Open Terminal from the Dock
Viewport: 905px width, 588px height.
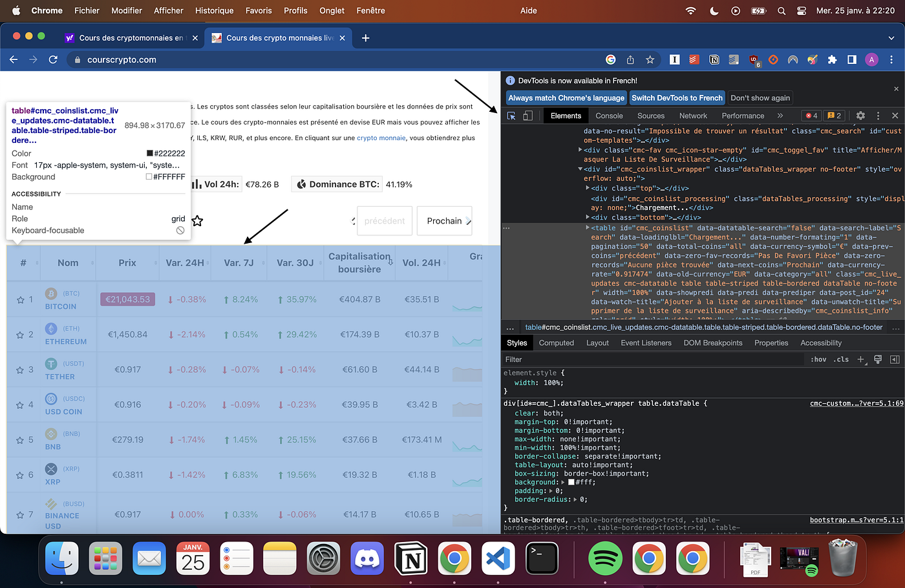(542, 558)
